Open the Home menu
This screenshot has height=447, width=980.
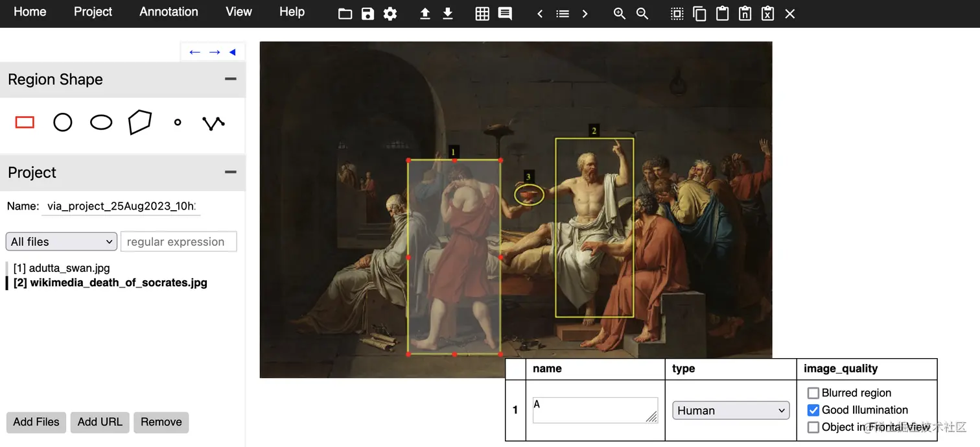30,12
